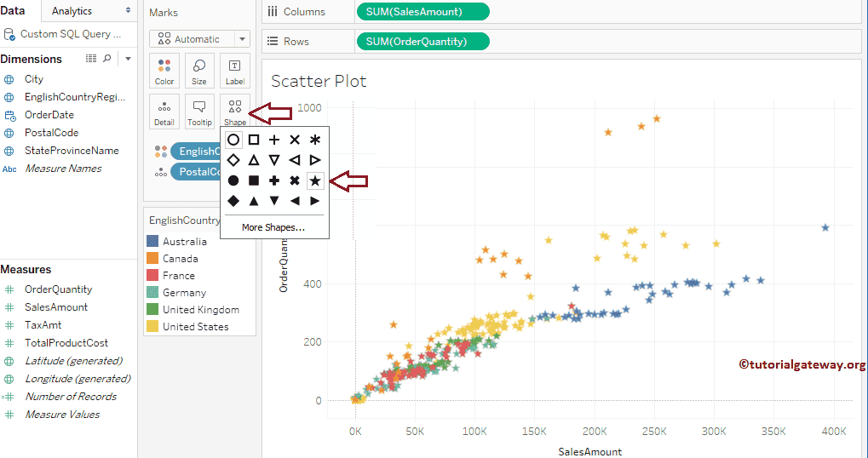This screenshot has height=458, width=868.
Task: Click the Canada orange legend swatch
Action: (x=152, y=259)
